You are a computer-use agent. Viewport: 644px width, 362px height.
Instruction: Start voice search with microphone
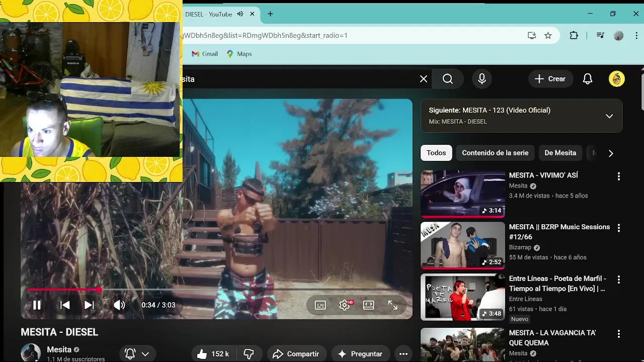tap(482, 79)
